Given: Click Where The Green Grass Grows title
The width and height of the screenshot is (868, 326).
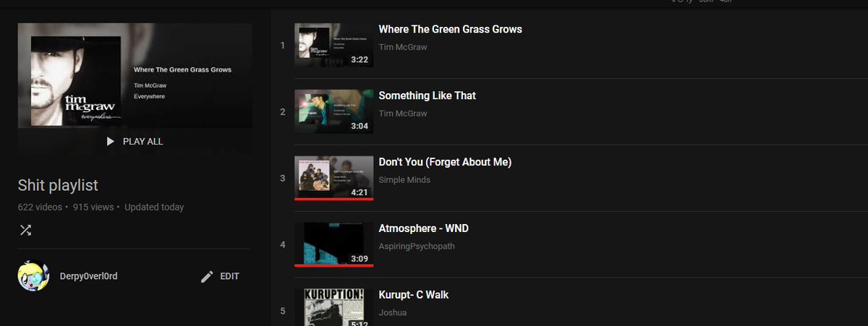Looking at the screenshot, I should [451, 30].
